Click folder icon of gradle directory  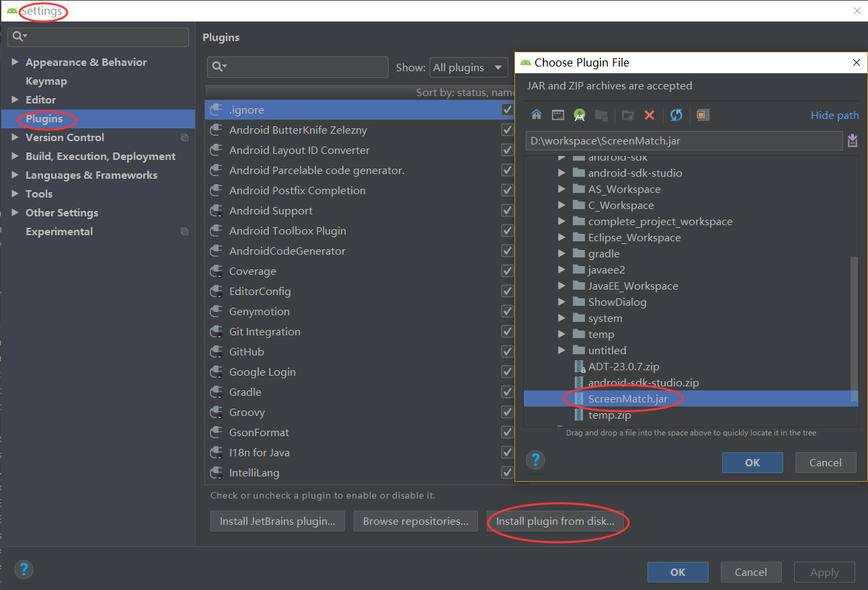pos(578,253)
